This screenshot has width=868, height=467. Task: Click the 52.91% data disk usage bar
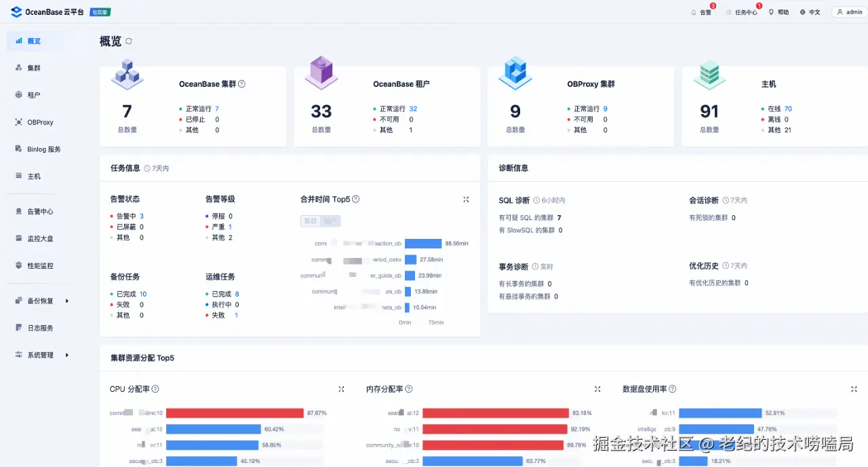tap(720, 413)
